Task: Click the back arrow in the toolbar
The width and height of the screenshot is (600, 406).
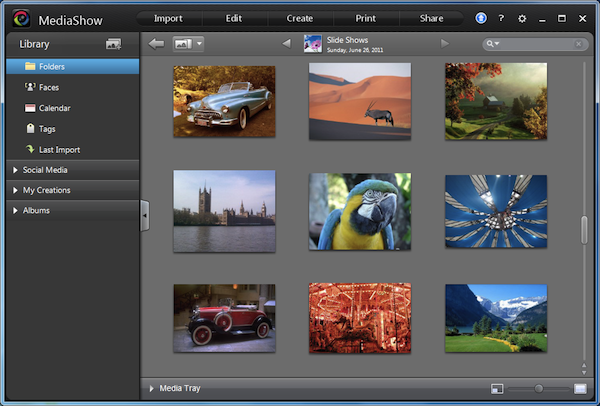Action: pos(156,44)
